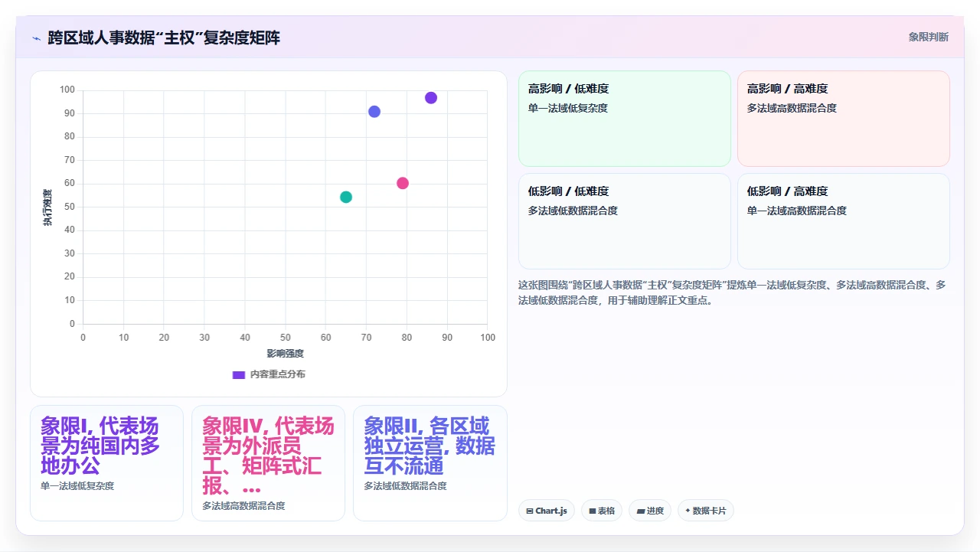Select the 高影响 / 低难度 quadrant card
This screenshot has height=552, width=980.
(x=625, y=119)
